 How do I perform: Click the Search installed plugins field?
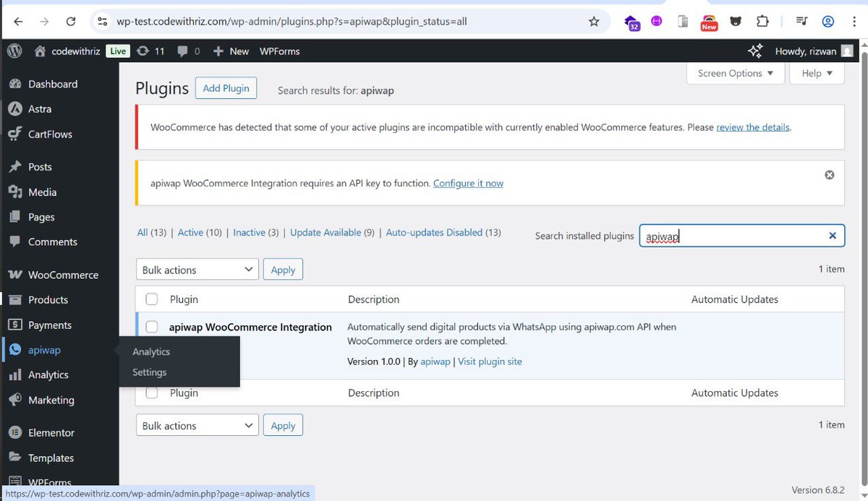point(742,236)
